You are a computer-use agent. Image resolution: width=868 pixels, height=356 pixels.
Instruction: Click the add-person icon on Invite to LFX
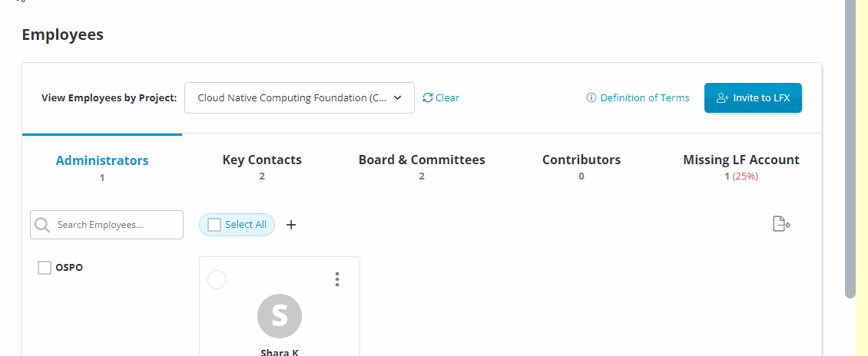coord(722,97)
